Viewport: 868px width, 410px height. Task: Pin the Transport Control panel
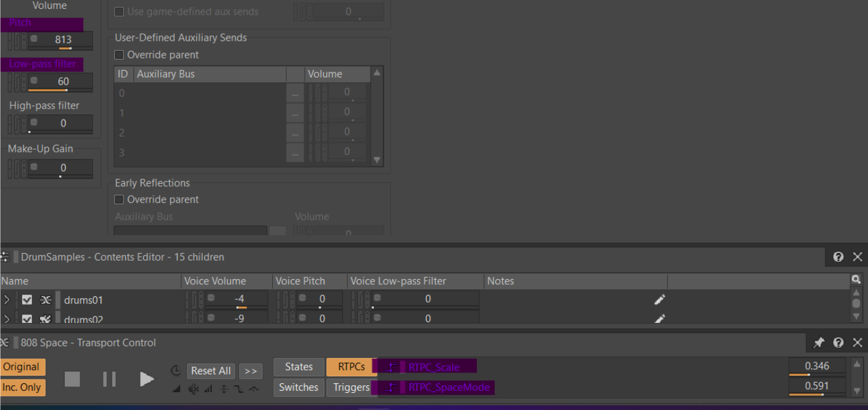pos(819,343)
